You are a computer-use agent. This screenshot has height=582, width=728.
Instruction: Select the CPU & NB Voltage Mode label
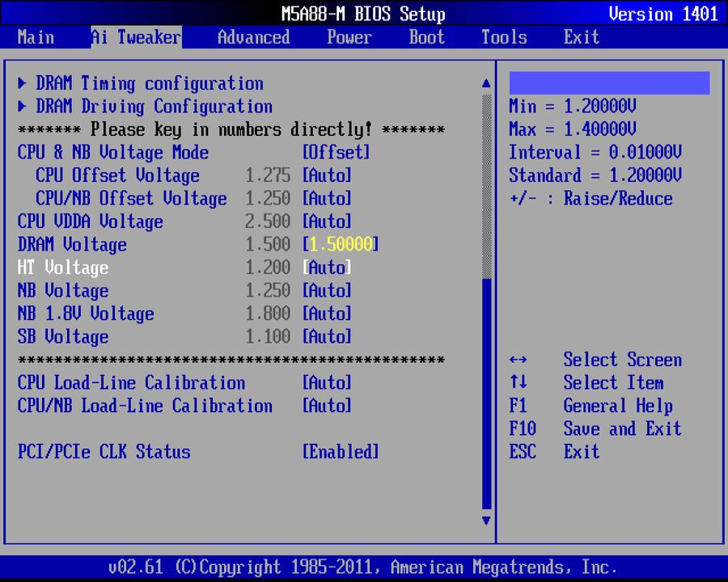(x=112, y=152)
